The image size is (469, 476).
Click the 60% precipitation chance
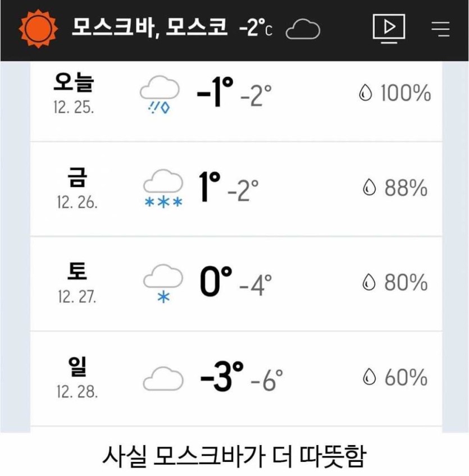click(x=406, y=378)
